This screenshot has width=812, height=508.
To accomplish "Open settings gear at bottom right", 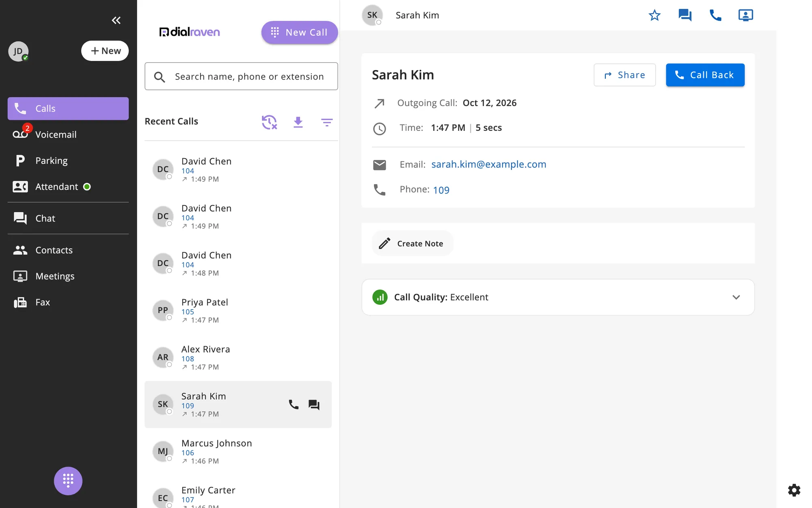I will point(794,490).
